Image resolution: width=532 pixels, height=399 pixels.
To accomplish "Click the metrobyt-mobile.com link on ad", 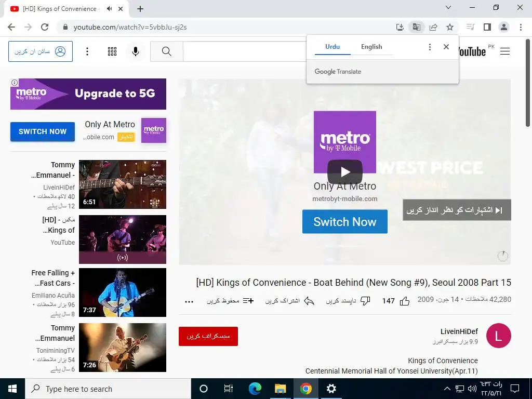I will [x=345, y=199].
